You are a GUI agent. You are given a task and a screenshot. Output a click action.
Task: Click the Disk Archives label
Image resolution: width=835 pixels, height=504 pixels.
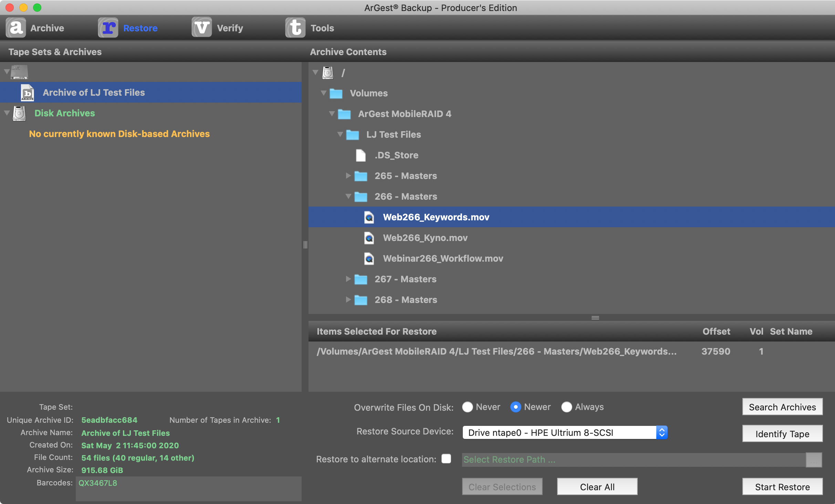point(65,113)
